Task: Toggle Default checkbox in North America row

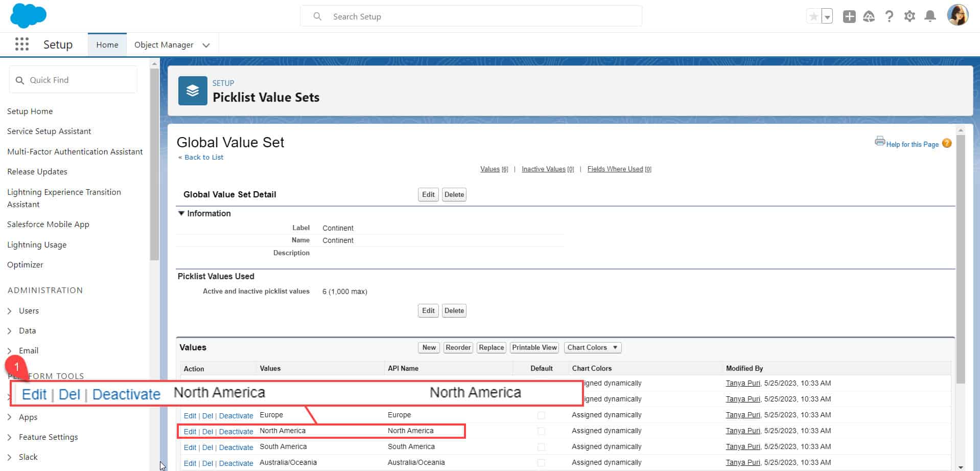Action: 541,431
